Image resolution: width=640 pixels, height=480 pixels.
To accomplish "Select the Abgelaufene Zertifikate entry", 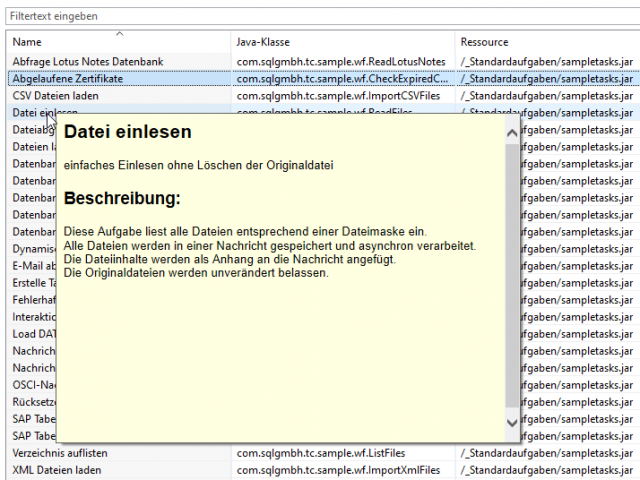I will (67, 79).
